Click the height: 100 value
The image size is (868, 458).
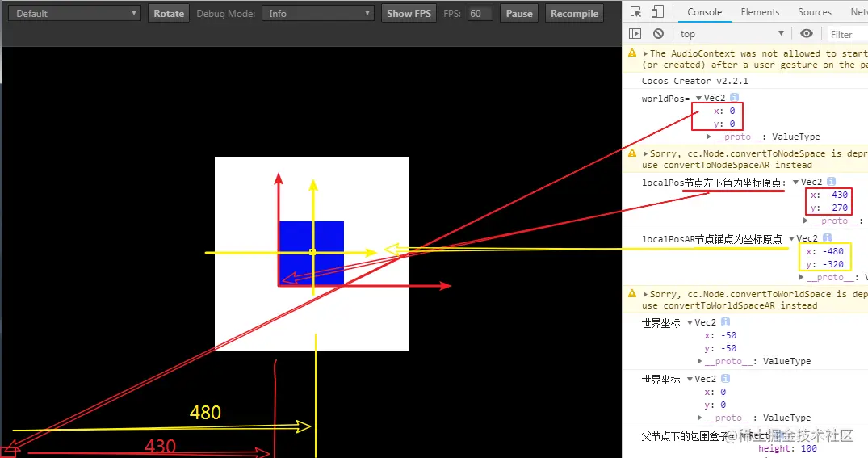point(788,448)
